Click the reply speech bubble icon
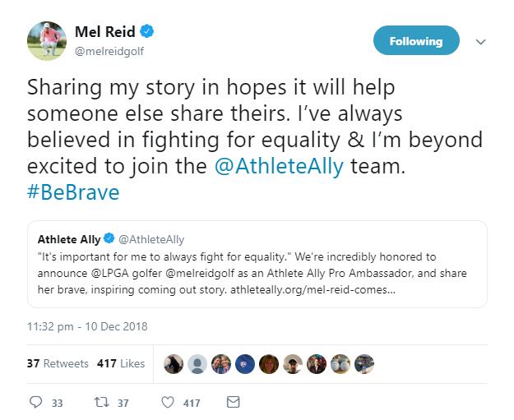This screenshot has height=420, width=514. (x=35, y=403)
